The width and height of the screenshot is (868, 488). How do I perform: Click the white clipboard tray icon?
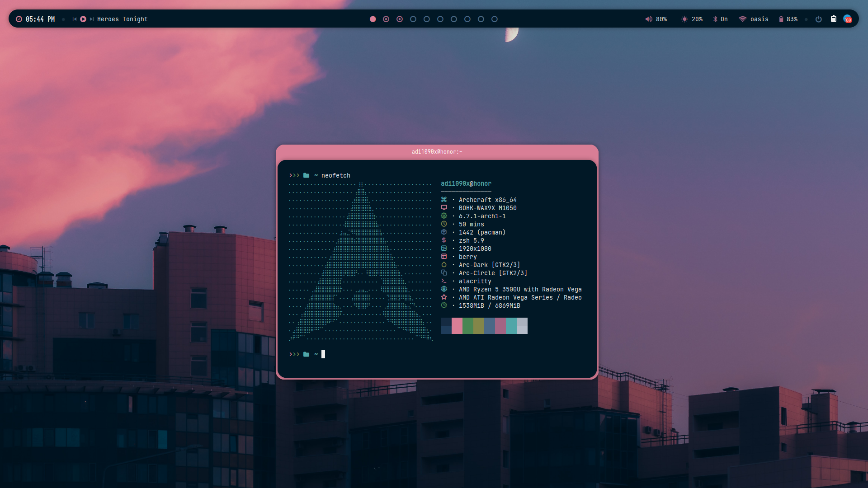coord(834,19)
